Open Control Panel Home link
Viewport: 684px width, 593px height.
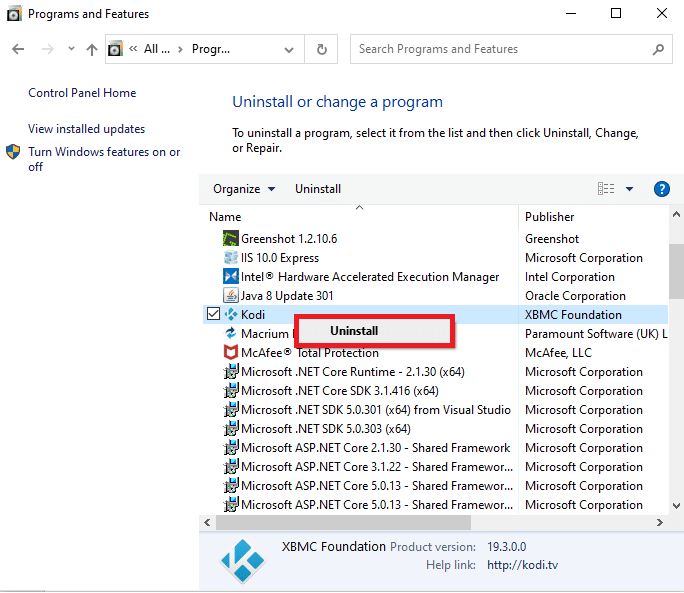82,93
